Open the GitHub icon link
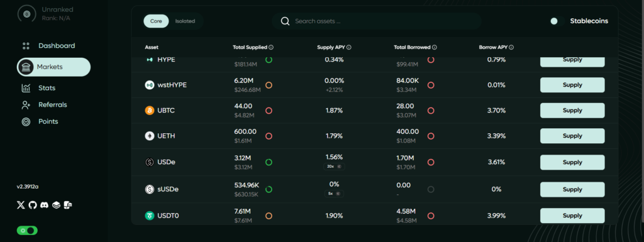The image size is (644, 242). 33,205
